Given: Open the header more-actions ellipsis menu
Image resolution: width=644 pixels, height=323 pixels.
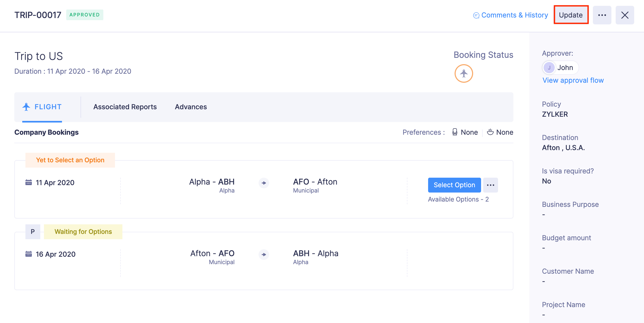Looking at the screenshot, I should (602, 15).
